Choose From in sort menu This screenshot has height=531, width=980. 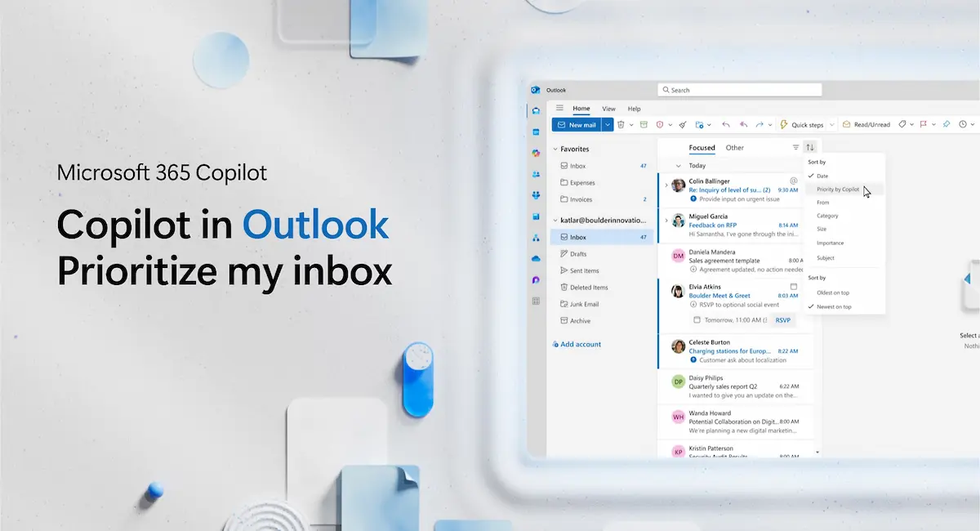point(822,203)
